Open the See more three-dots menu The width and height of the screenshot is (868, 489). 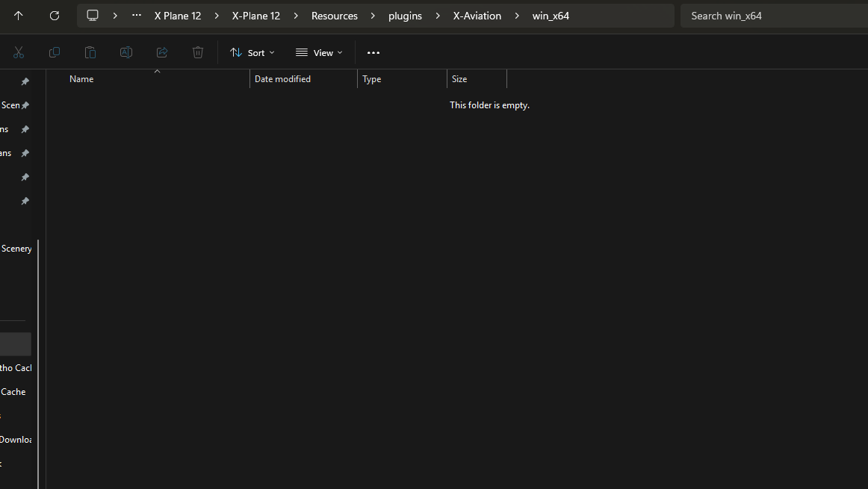coord(373,52)
